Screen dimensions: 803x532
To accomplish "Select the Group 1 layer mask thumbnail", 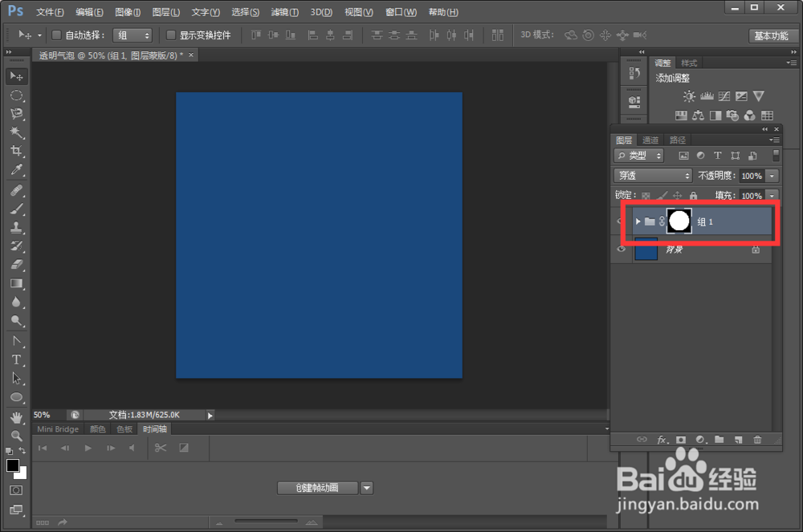I will pyautogui.click(x=679, y=221).
